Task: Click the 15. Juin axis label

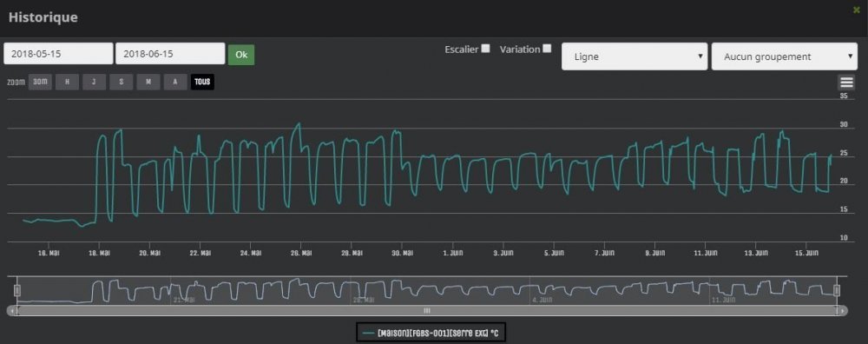Action: click(x=806, y=253)
